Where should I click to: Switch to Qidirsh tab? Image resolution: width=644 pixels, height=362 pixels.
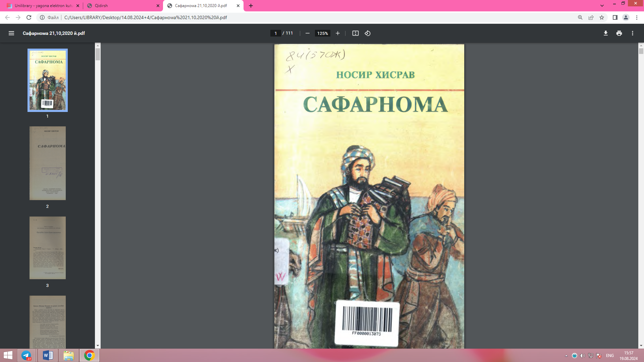click(121, 6)
